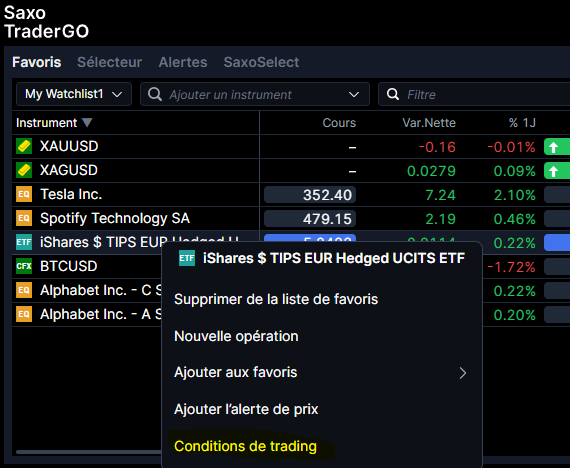Click the XAUUSD net change -0.16
The height and width of the screenshot is (468, 570).
(437, 147)
